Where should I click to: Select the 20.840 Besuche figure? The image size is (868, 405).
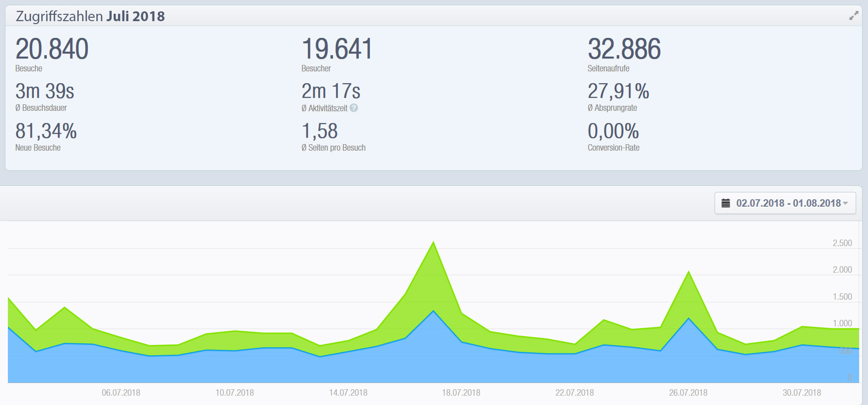52,49
